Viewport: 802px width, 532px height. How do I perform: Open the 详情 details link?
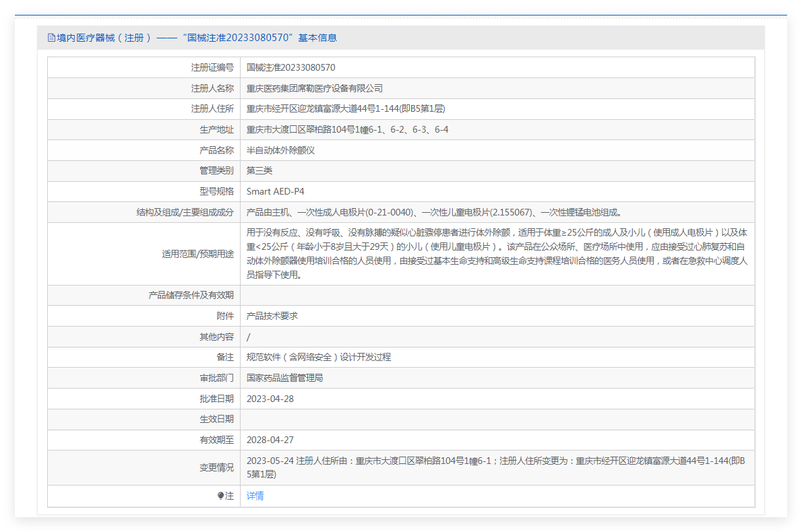click(x=255, y=496)
